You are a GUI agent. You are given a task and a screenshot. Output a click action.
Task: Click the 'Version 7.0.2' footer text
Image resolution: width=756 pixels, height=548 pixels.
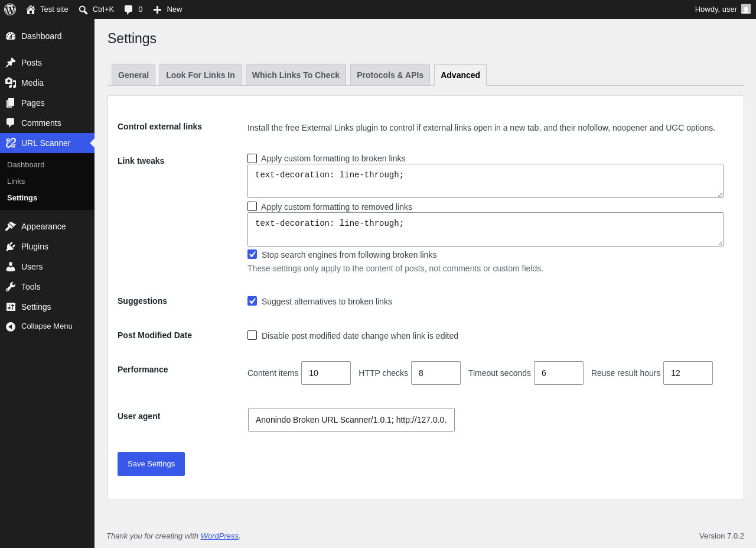(x=722, y=536)
